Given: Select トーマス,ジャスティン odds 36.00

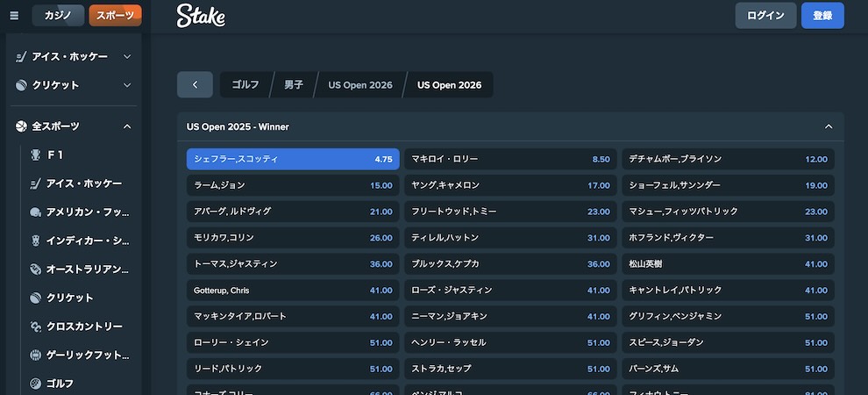Looking at the screenshot, I should pos(293,264).
